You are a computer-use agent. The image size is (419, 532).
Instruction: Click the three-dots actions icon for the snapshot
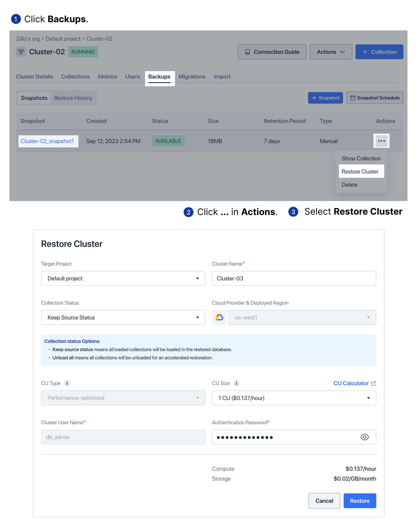pyautogui.click(x=381, y=141)
